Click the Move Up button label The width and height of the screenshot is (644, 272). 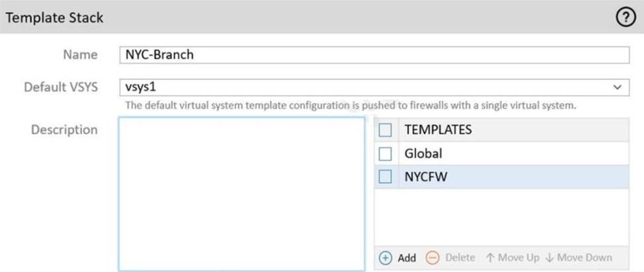519,257
